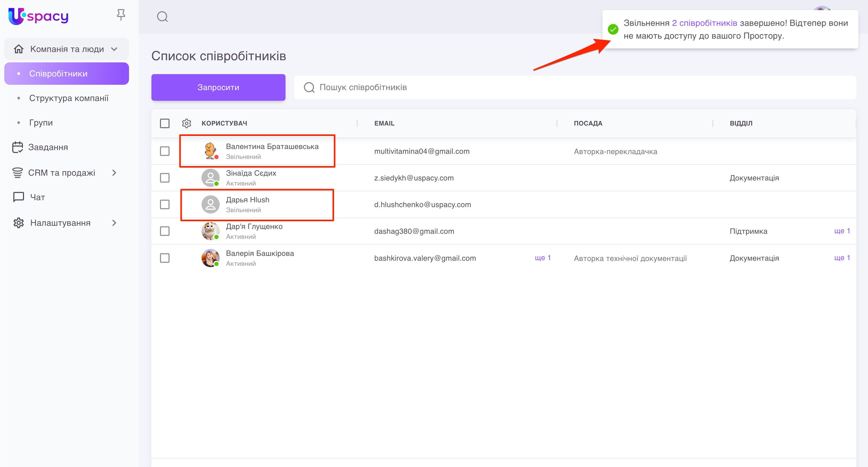This screenshot has height=467, width=868.
Task: Pin the sidebar with the pin icon
Action: pyautogui.click(x=121, y=15)
